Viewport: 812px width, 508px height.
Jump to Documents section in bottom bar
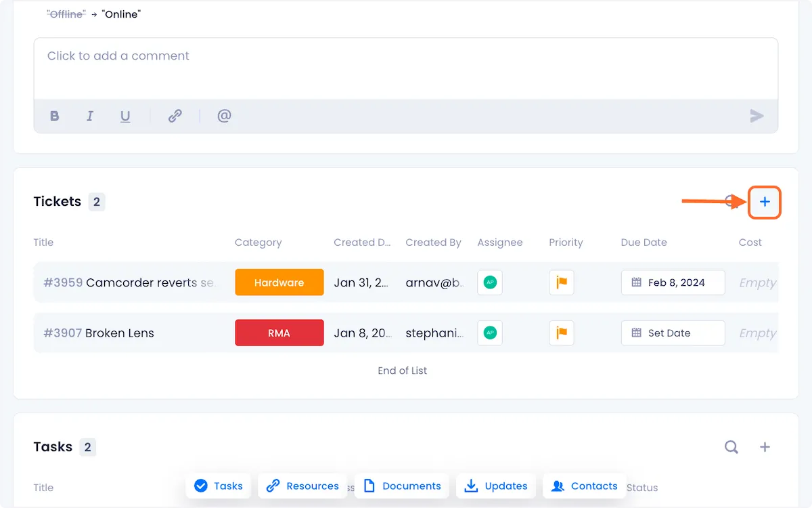tap(402, 486)
